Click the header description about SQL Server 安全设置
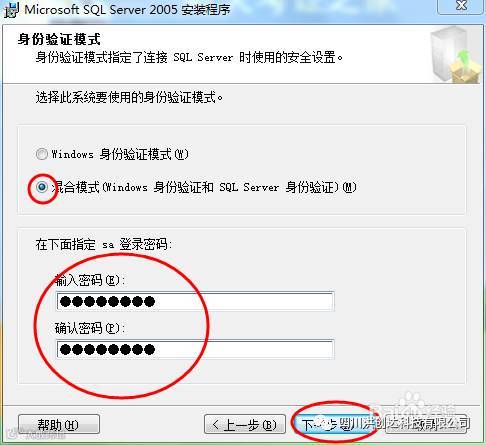 coord(189,57)
